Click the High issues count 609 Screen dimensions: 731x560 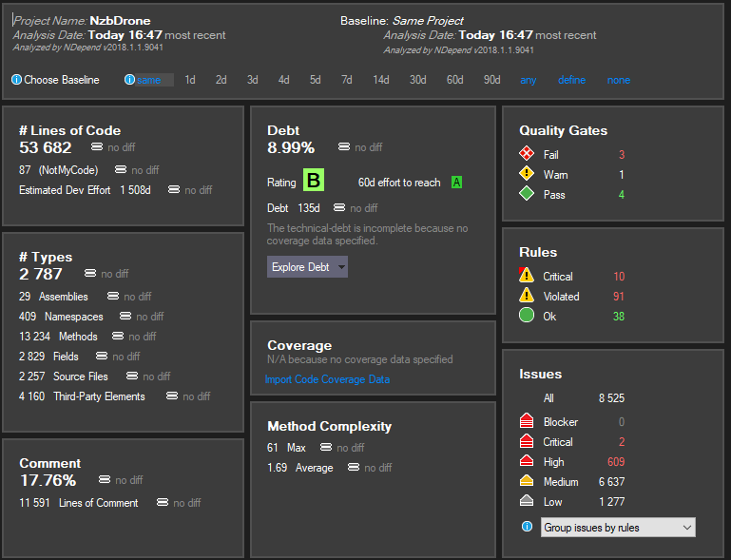pos(616,462)
